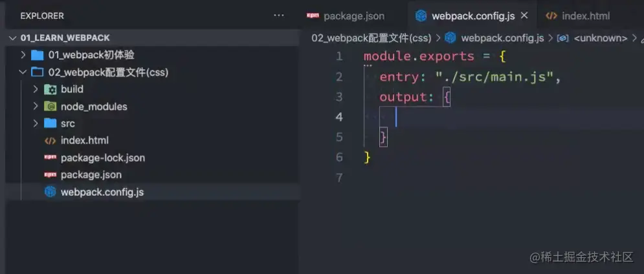Click the breadcrumb symbol icon before <unknown>

point(562,38)
